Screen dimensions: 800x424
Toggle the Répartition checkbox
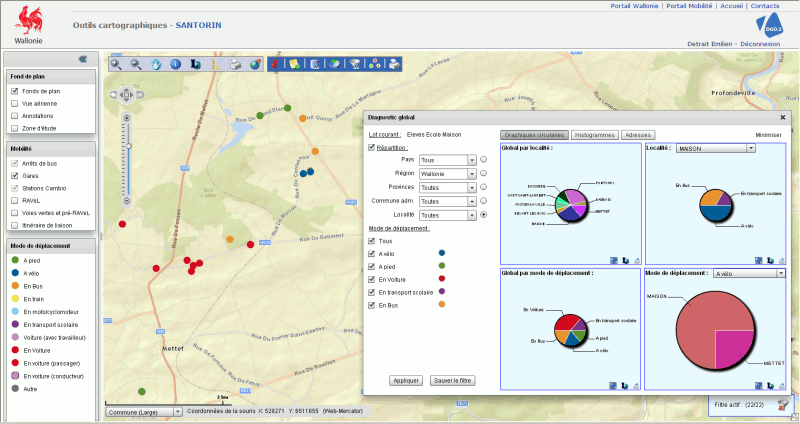(x=371, y=147)
